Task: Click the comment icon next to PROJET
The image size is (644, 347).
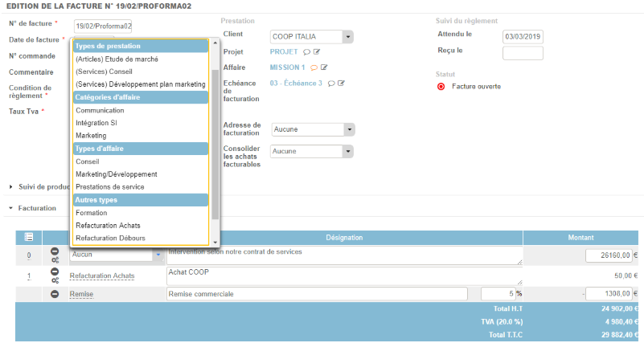Action: coord(306,52)
